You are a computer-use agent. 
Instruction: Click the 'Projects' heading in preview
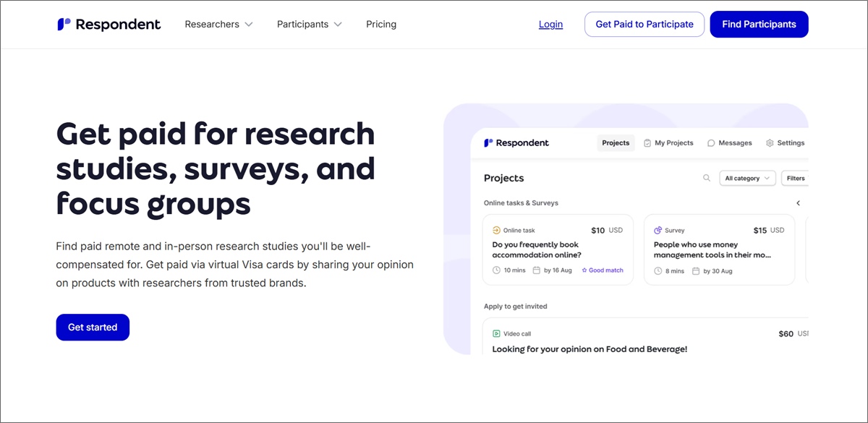503,178
